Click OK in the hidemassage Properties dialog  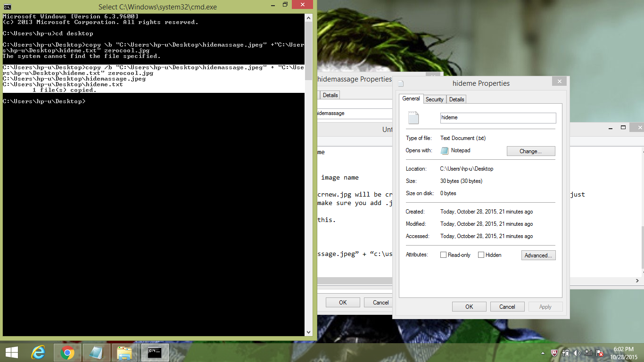(343, 303)
